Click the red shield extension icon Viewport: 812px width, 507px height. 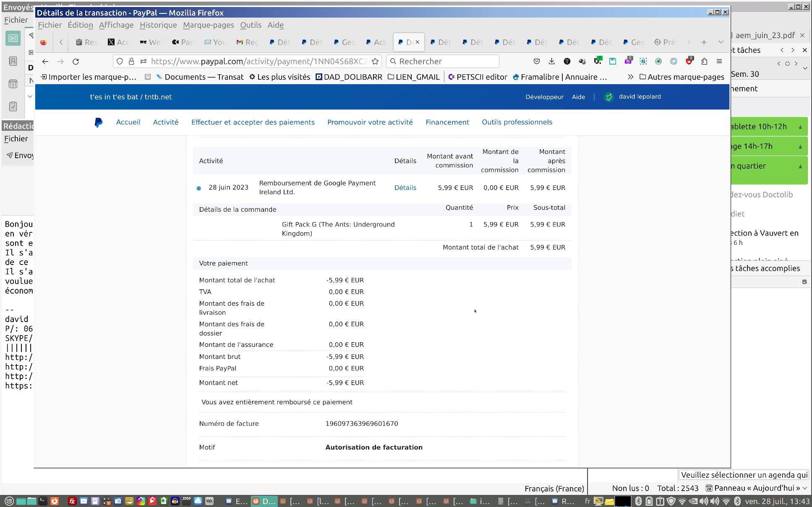click(x=689, y=62)
